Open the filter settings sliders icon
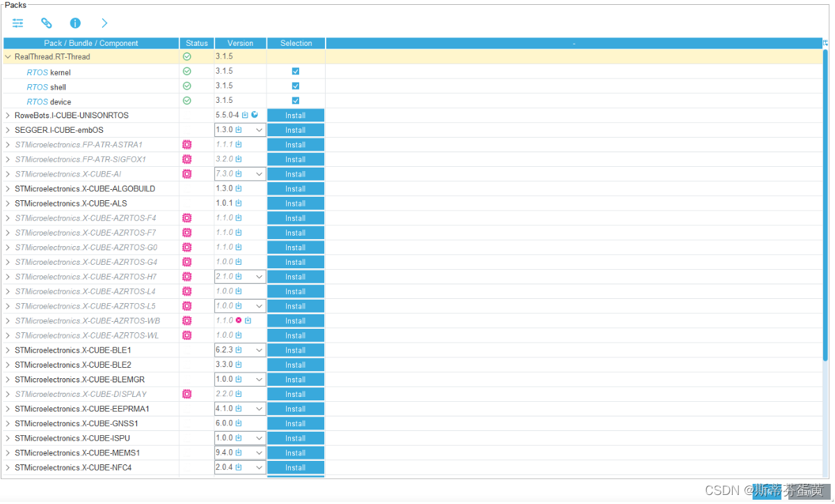This screenshot has width=835, height=504. (17, 23)
